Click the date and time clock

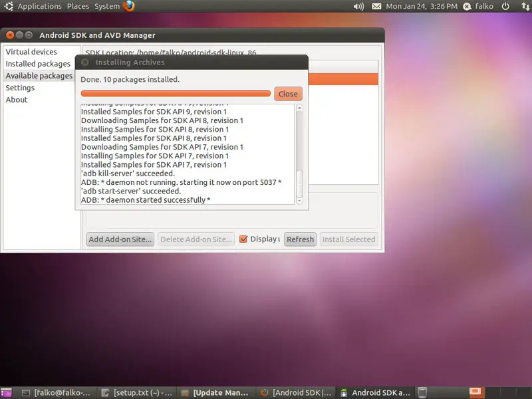coord(422,7)
